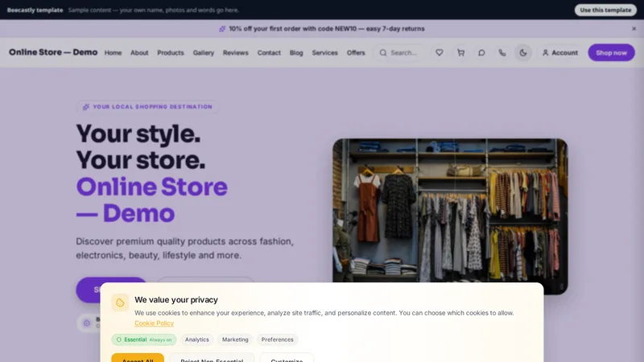Open the Blog nav link
Image resolution: width=644 pixels, height=362 pixels.
point(296,52)
